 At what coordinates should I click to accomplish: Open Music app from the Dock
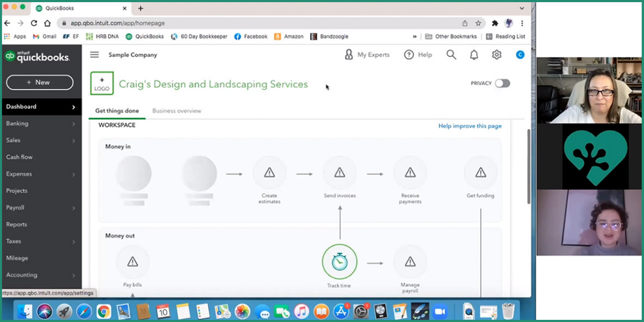point(302,311)
